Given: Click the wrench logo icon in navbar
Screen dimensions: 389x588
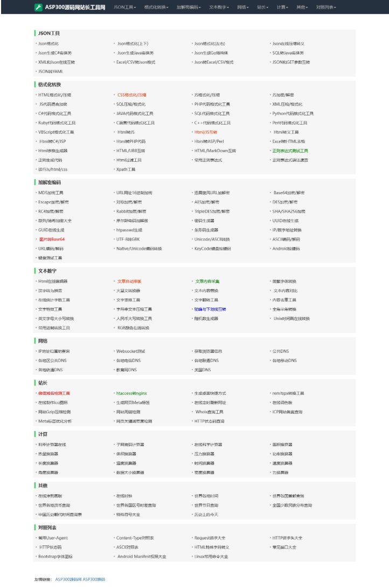Looking at the screenshot, I should click(38, 8).
